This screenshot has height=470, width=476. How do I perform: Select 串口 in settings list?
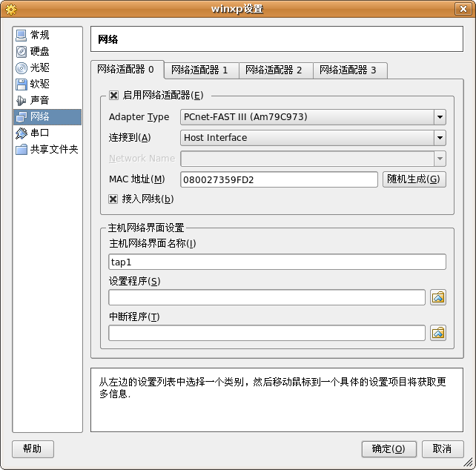pyautogui.click(x=47, y=133)
